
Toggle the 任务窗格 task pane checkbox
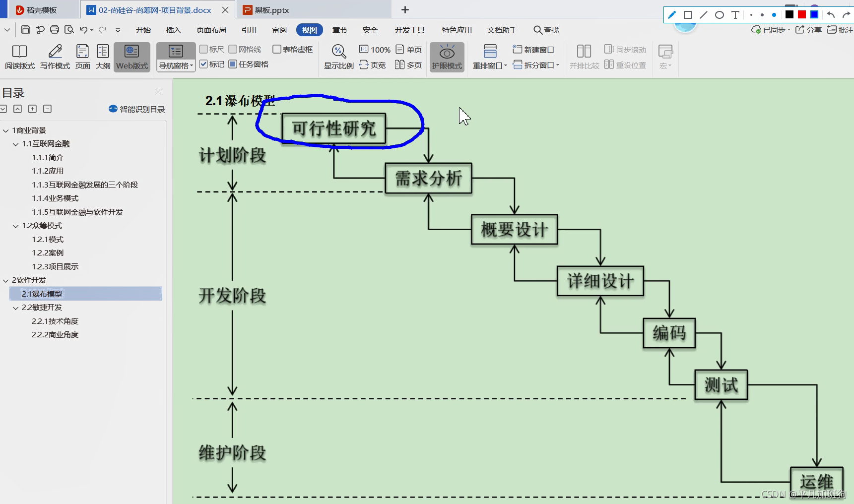233,64
